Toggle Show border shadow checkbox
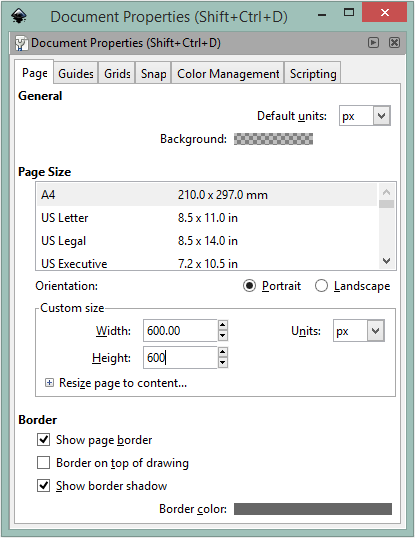Image resolution: width=415 pixels, height=538 pixels. click(44, 486)
